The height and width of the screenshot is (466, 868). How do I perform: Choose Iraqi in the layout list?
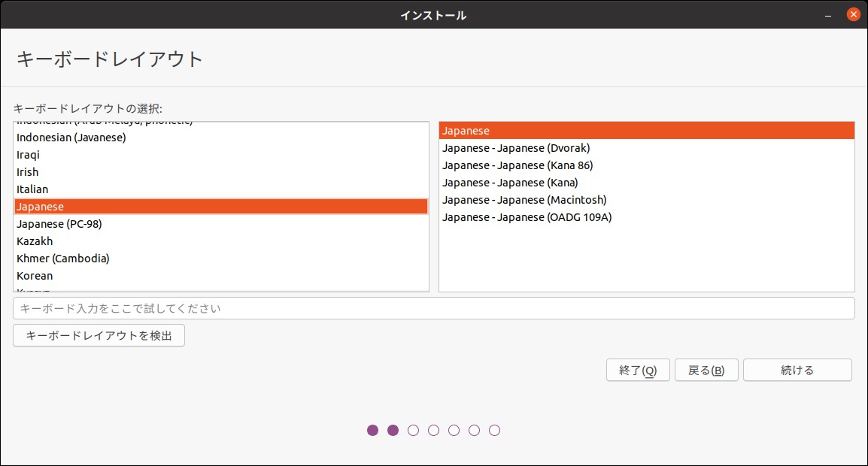pyautogui.click(x=221, y=154)
